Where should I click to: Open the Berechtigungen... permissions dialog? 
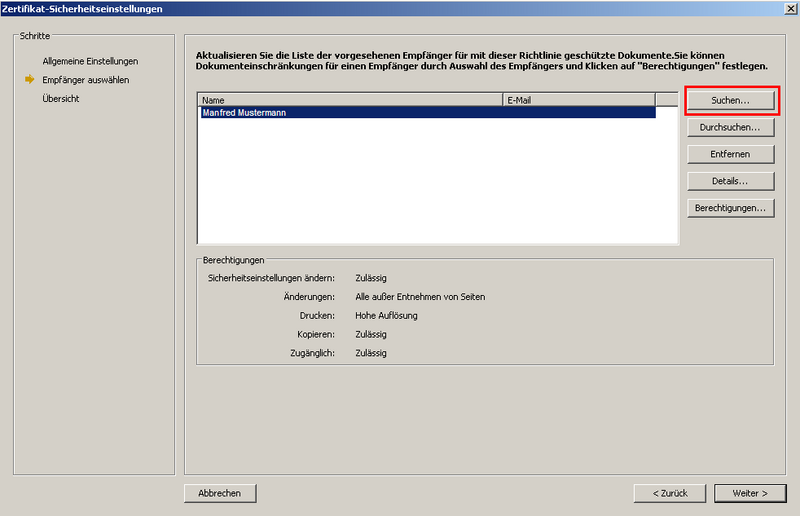point(730,208)
